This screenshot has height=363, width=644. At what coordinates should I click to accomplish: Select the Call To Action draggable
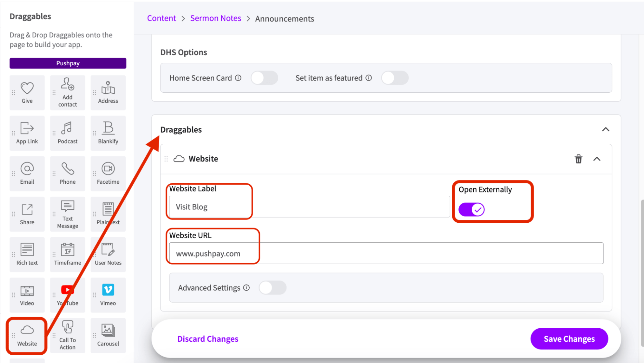pyautogui.click(x=67, y=335)
